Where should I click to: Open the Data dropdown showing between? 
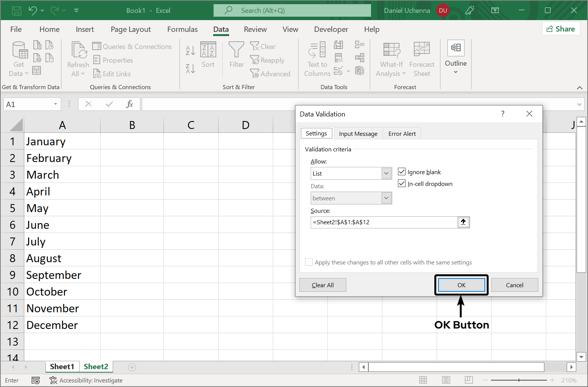point(386,198)
